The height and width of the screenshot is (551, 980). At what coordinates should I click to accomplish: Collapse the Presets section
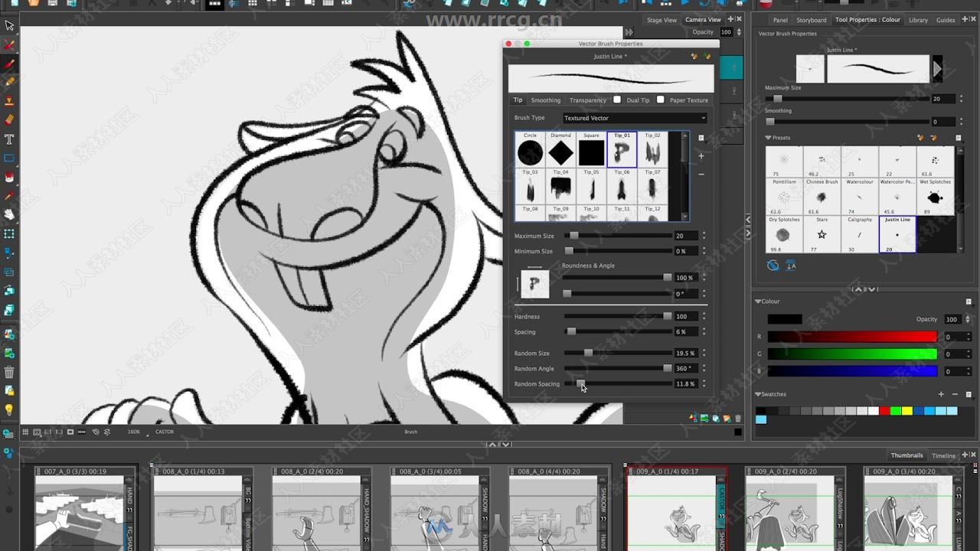tap(768, 138)
